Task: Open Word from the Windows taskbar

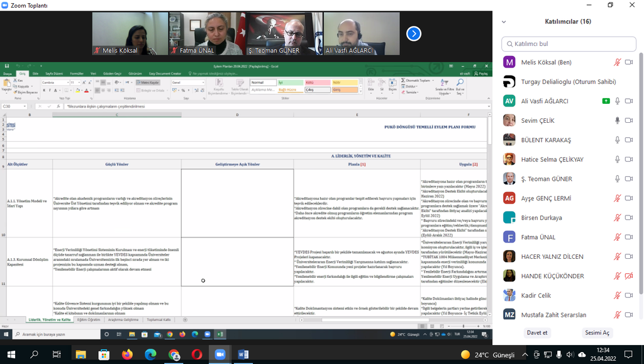Action: click(x=243, y=355)
